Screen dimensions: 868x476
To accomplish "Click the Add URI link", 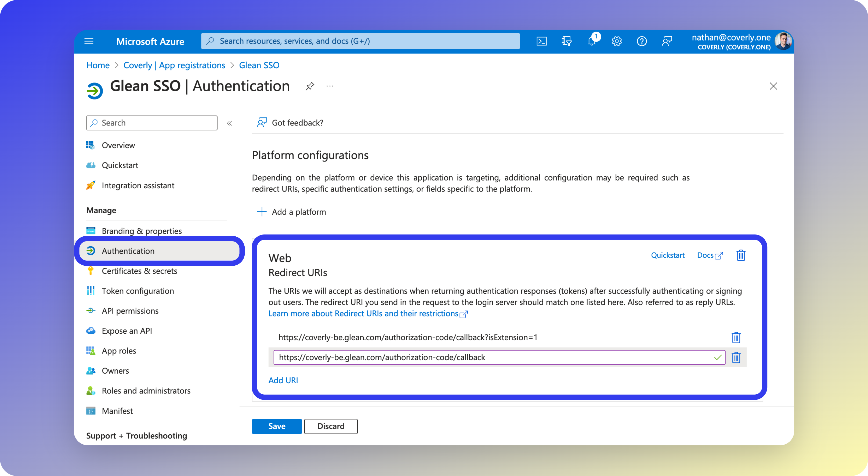I will click(283, 380).
